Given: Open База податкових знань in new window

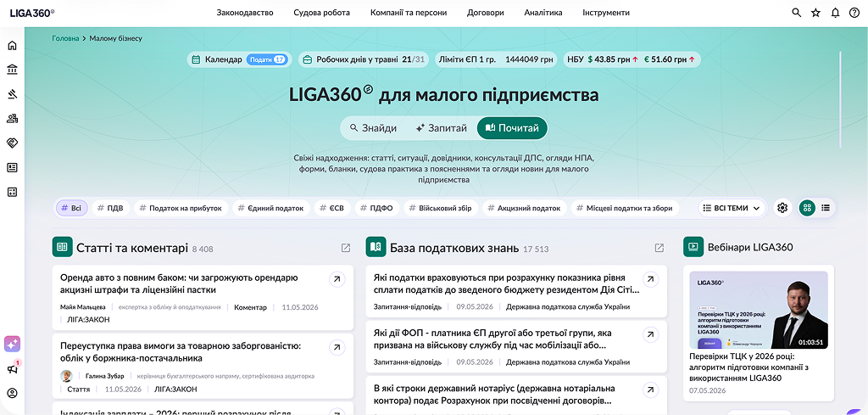Looking at the screenshot, I should 659,248.
